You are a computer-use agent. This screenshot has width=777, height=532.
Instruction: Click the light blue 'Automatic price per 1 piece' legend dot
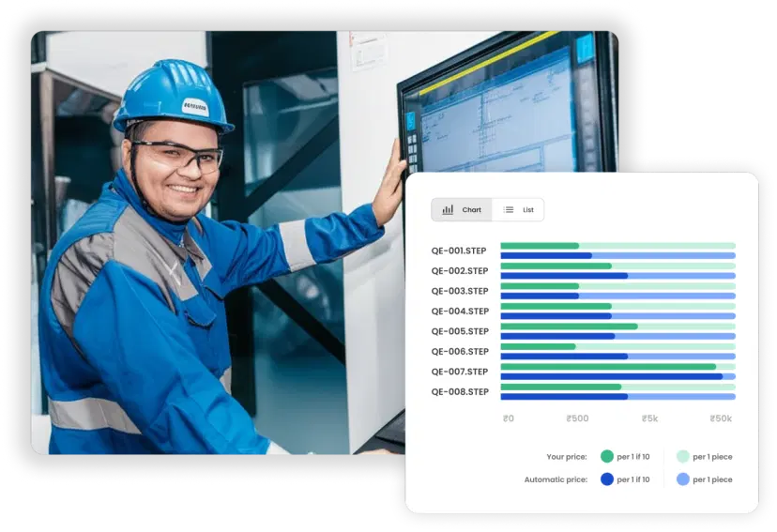click(x=682, y=479)
